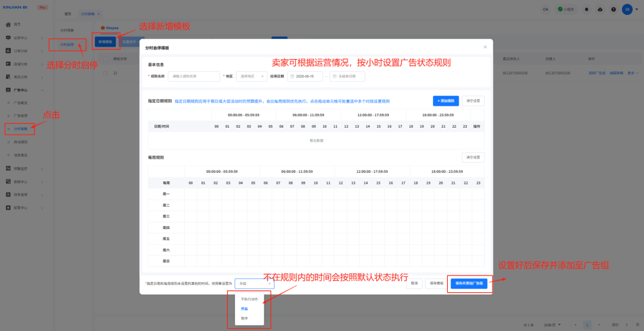Click 清空设置 in 指定日期规则 section
The height and width of the screenshot is (331, 644).
point(473,101)
